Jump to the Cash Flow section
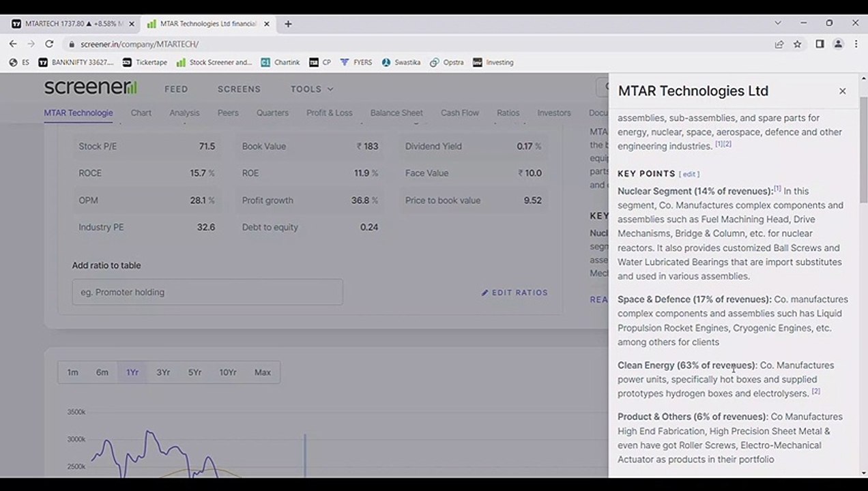This screenshot has height=491, width=868. pyautogui.click(x=460, y=113)
